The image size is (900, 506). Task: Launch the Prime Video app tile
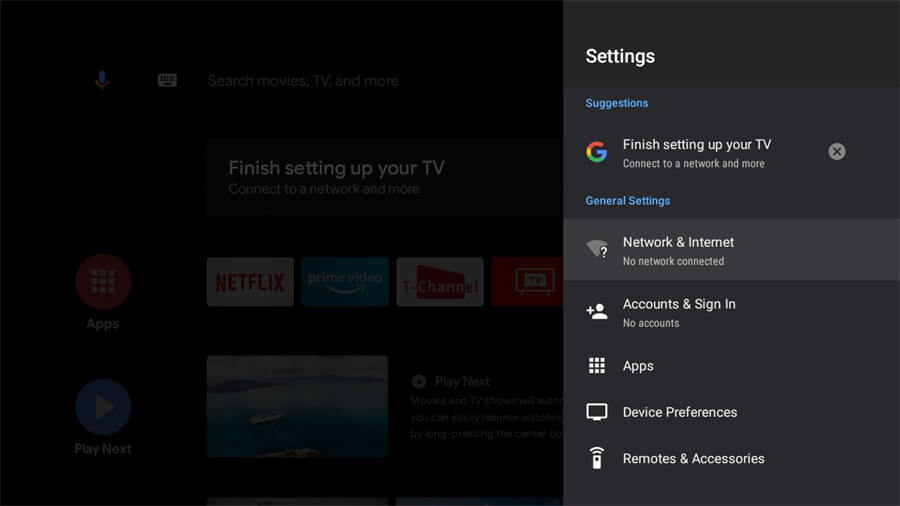[x=345, y=282]
